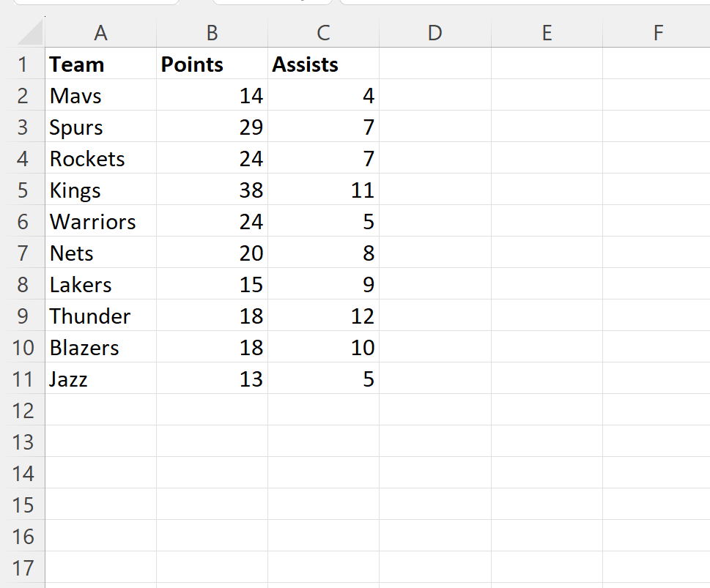Select the Kings team cell
The image size is (710, 588).
click(x=100, y=190)
